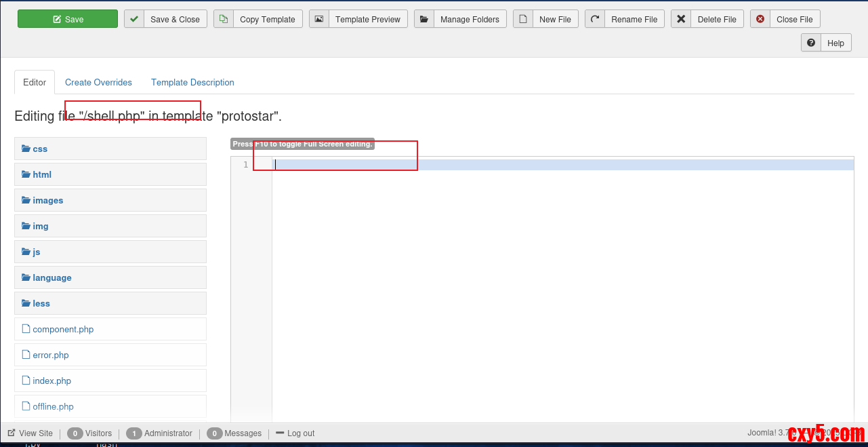Click the Rename File label
This screenshot has height=447, width=868.
click(634, 19)
